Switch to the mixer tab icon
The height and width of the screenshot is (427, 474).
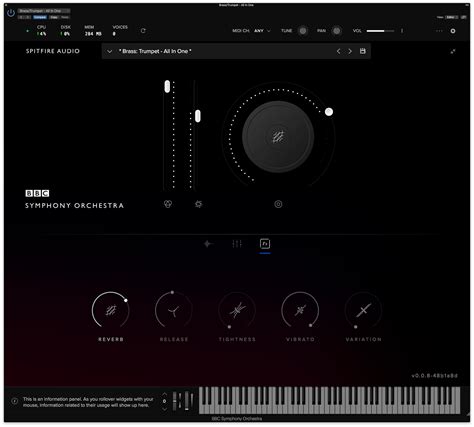tap(237, 244)
